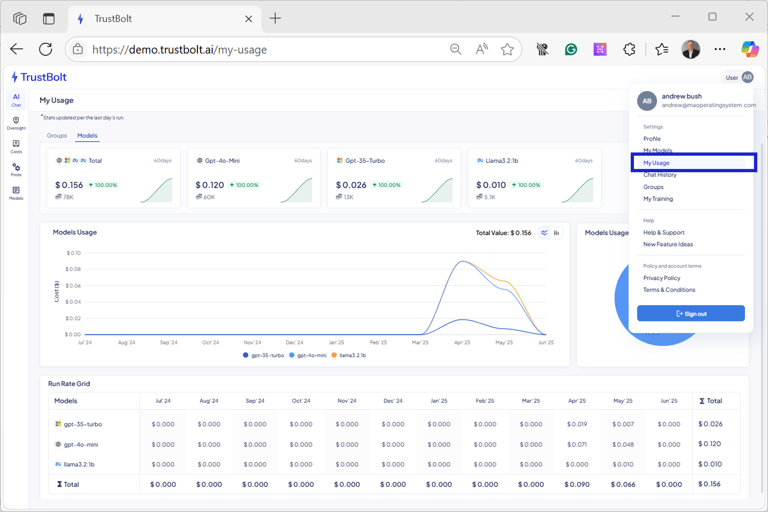Open the Models sidebar icon
The width and height of the screenshot is (768, 512).
coord(16,193)
